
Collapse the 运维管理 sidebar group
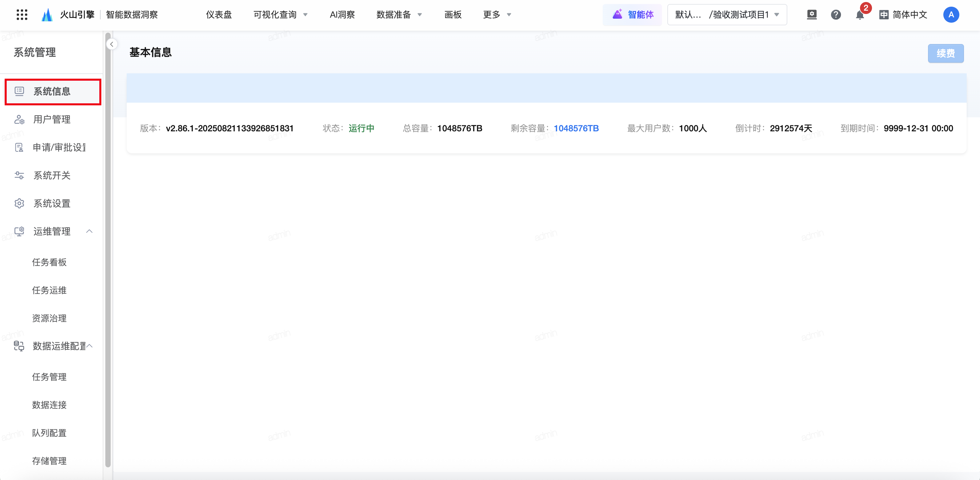point(89,231)
